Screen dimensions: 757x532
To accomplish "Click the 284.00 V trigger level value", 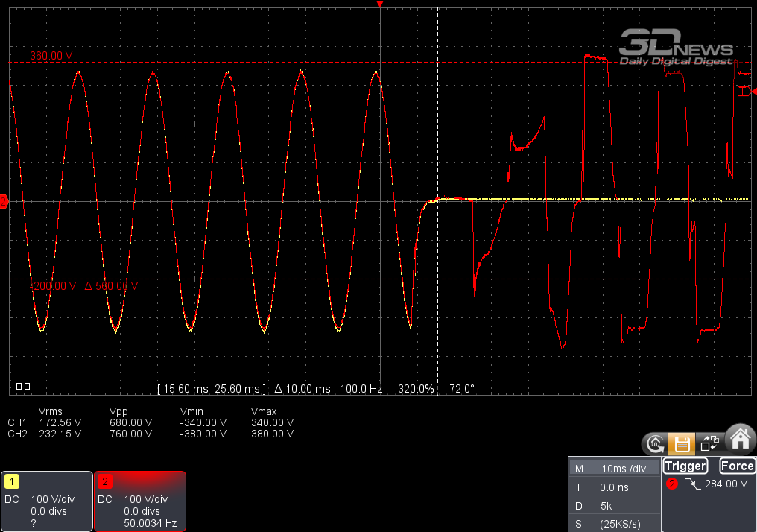I will point(725,484).
